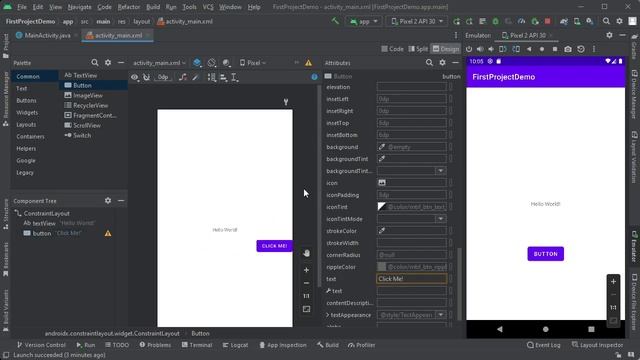Minimize the Palette panel
This screenshot has height=360, width=640.
[x=121, y=62]
